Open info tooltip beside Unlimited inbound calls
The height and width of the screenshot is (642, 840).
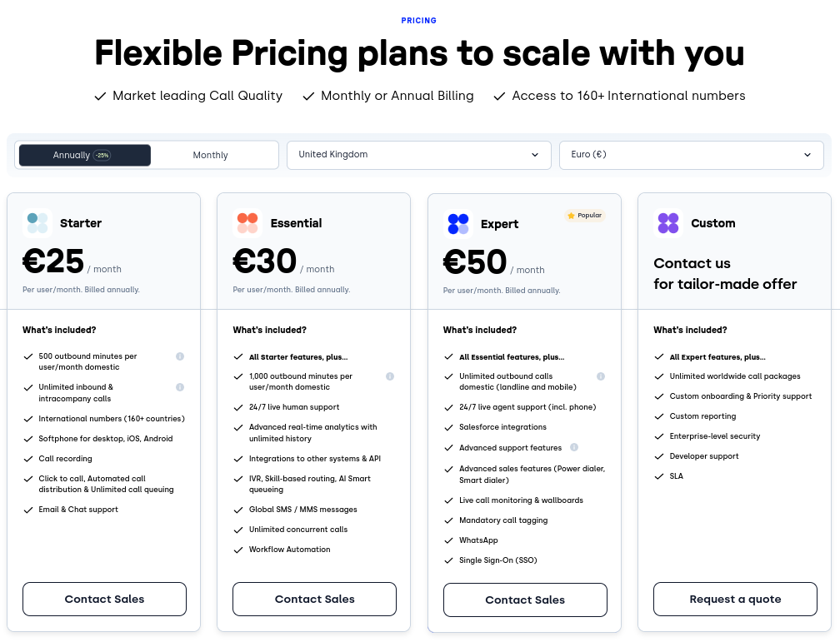pos(180,387)
